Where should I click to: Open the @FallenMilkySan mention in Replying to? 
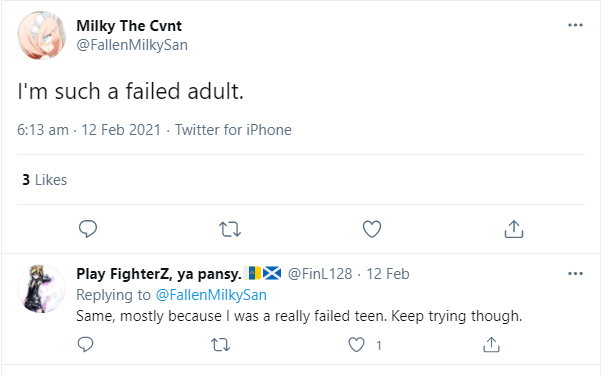coord(211,295)
